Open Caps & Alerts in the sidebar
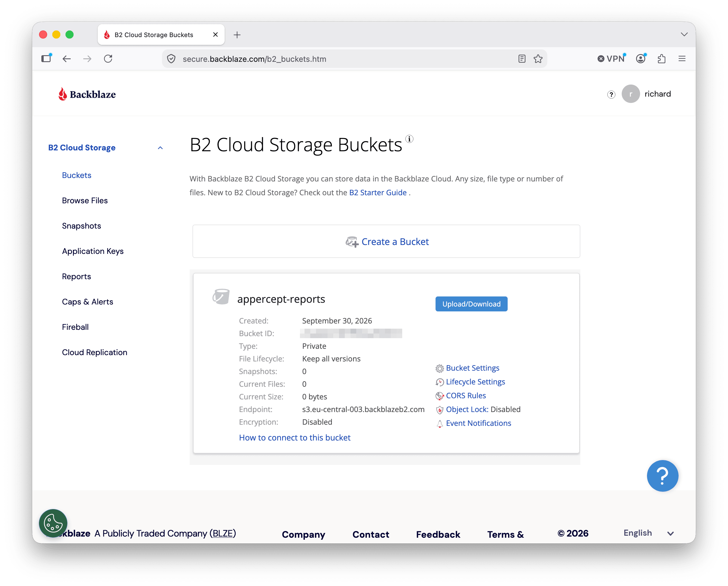This screenshot has width=728, height=586. click(87, 302)
